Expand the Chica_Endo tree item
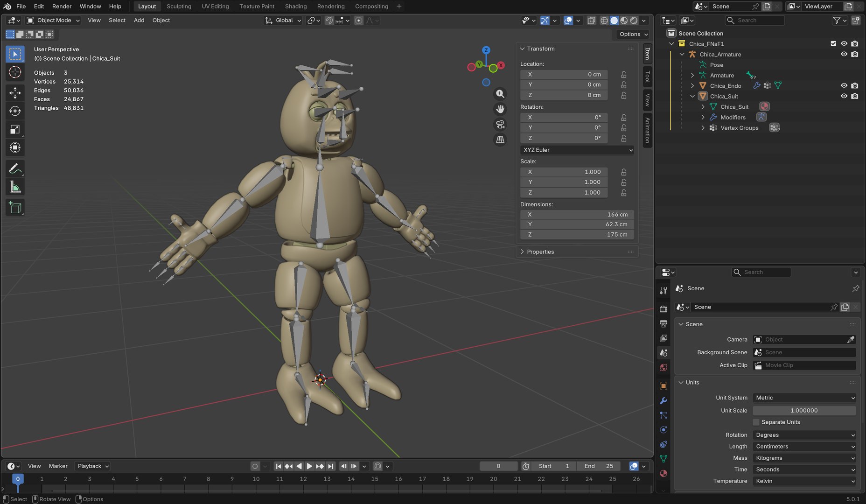The height and width of the screenshot is (504, 866). (x=692, y=86)
